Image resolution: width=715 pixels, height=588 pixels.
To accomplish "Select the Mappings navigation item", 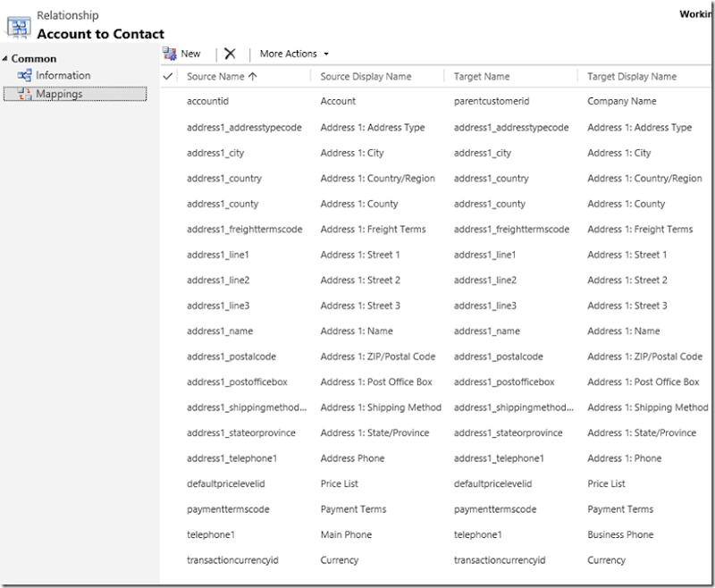I will click(x=59, y=94).
